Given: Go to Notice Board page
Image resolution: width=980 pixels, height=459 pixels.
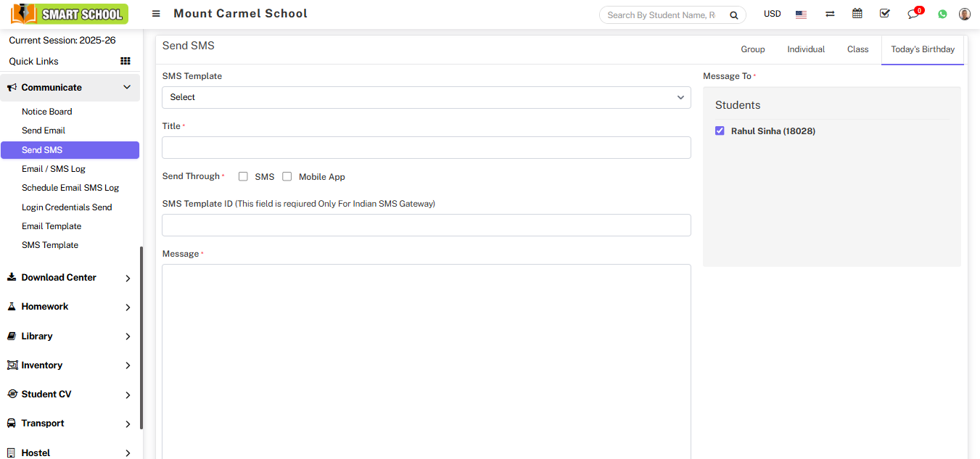Looking at the screenshot, I should tap(47, 112).
